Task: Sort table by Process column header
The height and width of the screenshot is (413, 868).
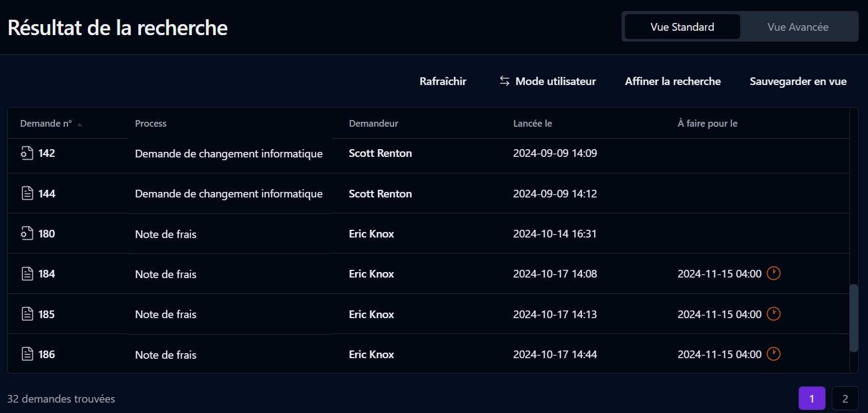Action: [x=150, y=123]
